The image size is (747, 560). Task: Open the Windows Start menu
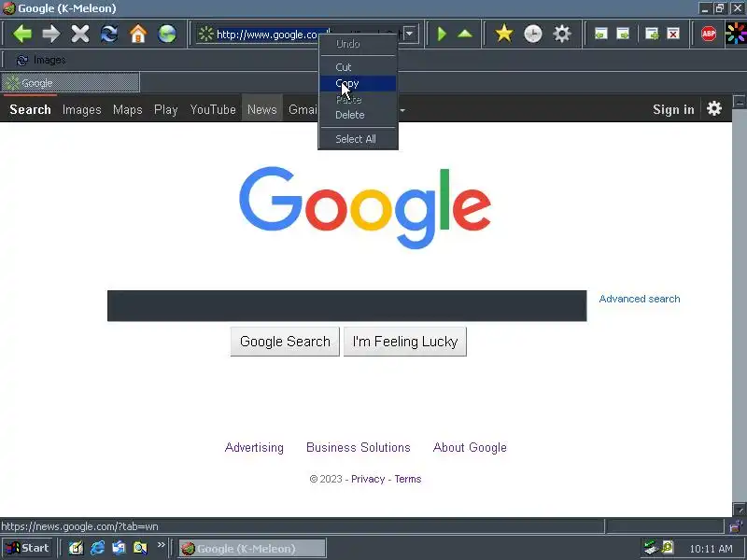pyautogui.click(x=27, y=548)
